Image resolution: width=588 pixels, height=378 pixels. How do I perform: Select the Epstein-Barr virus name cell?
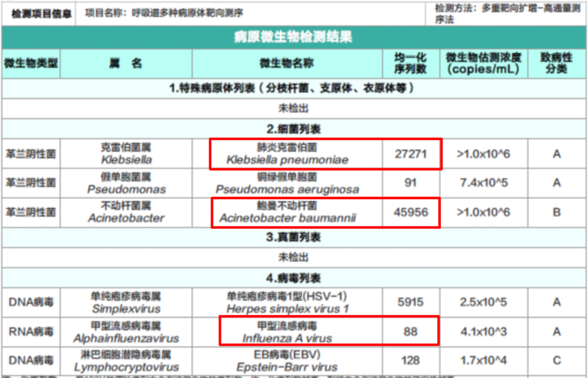287,361
